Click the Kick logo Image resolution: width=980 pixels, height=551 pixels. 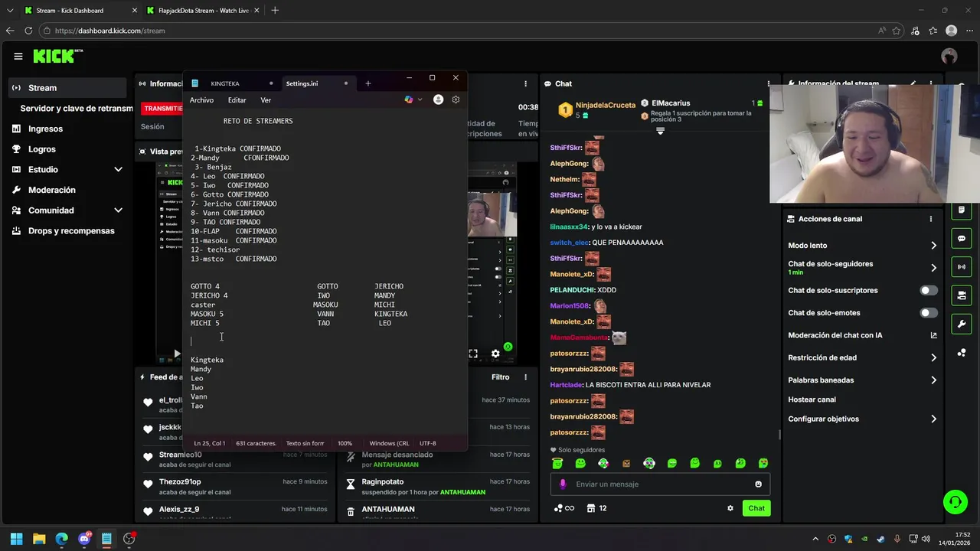57,56
